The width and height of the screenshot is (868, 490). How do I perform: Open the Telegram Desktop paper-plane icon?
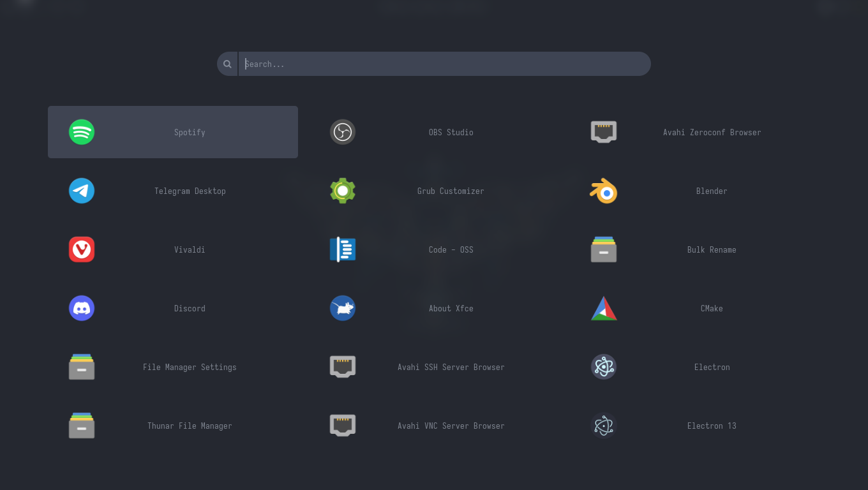click(82, 191)
